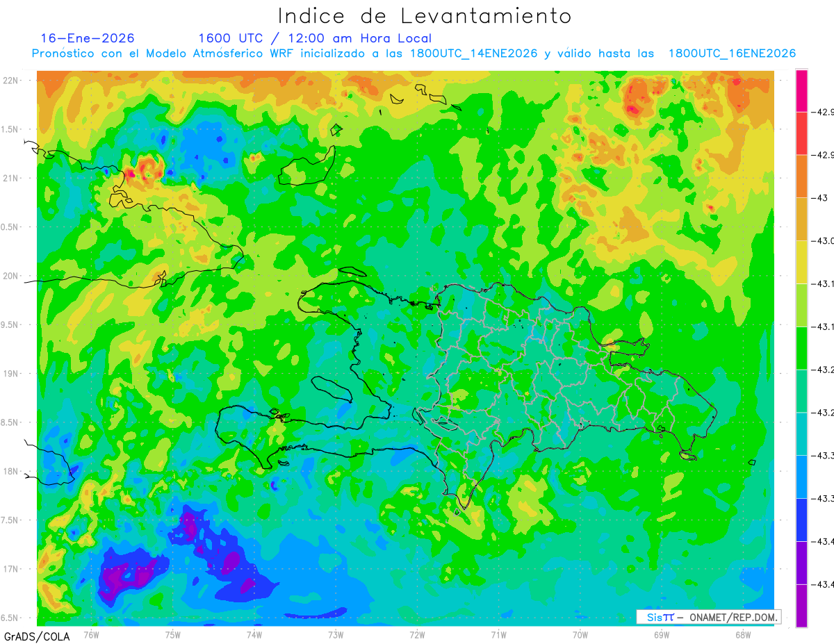Screen dimensions: 834x644
Task: Click the "6.5N" latitude axis label
Action: [10, 618]
